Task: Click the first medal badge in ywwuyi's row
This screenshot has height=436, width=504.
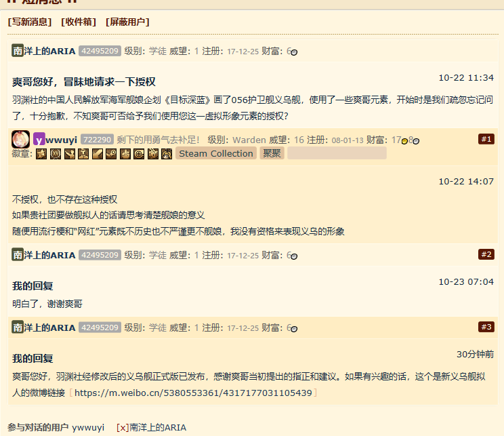Action: (x=41, y=154)
